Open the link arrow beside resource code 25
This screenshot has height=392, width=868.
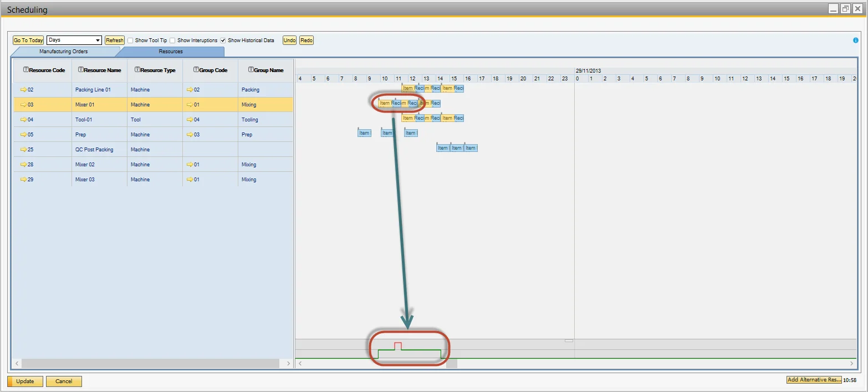pos(23,150)
